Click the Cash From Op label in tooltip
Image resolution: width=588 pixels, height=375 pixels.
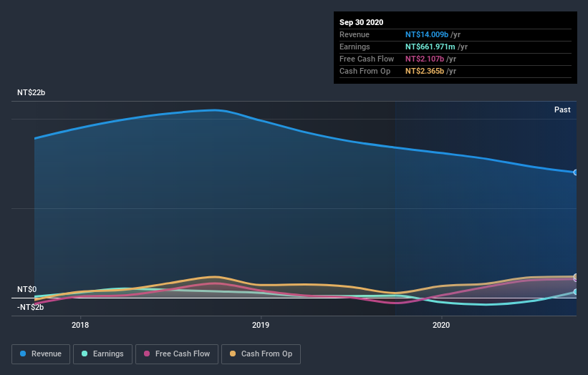pos(365,71)
